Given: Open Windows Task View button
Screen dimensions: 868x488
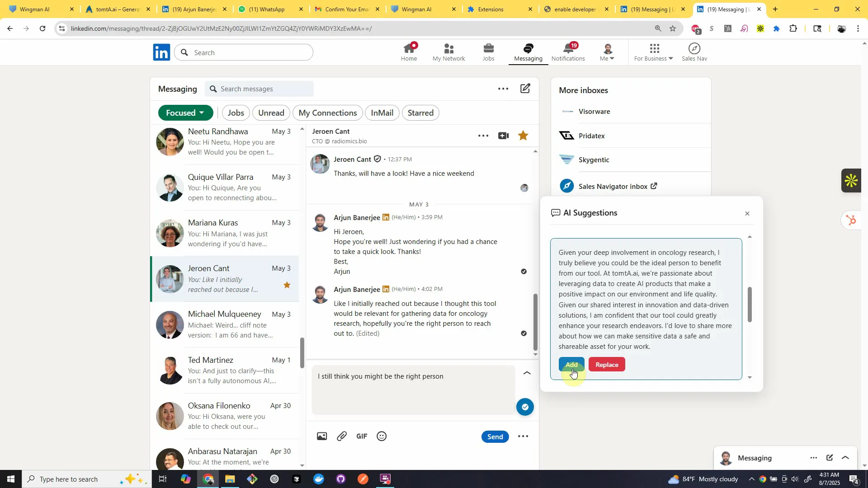Looking at the screenshot, I should (163, 479).
